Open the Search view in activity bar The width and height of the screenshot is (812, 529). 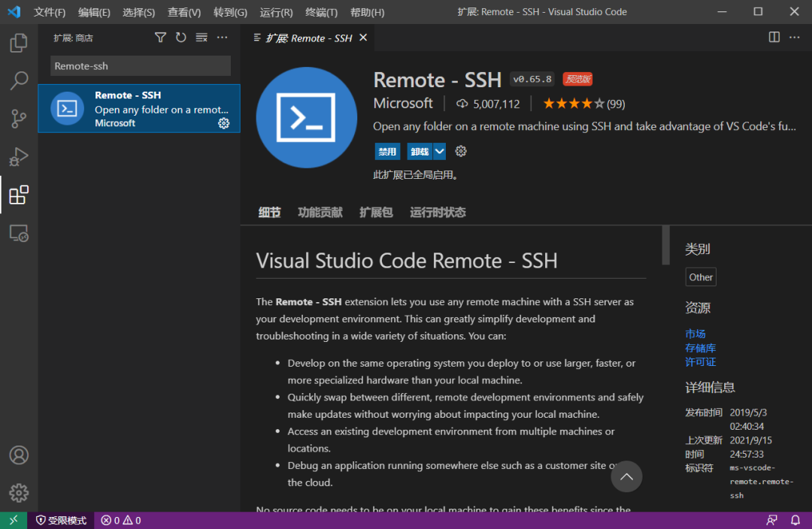19,81
